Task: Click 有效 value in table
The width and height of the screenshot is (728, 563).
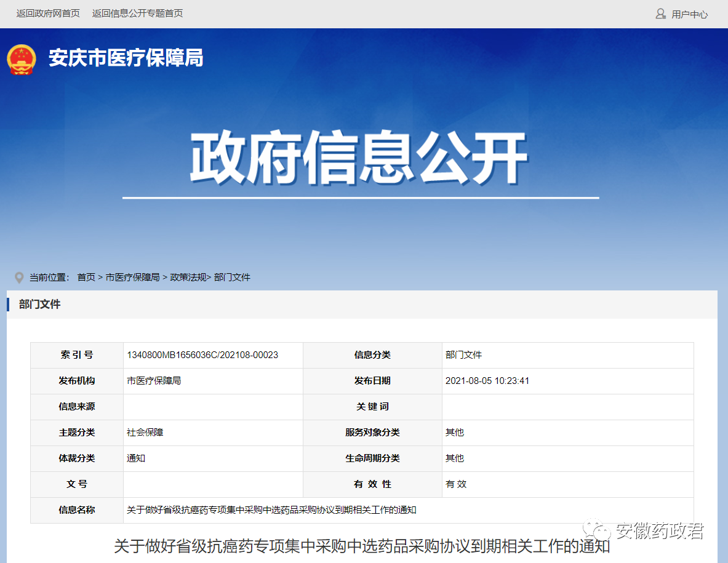Action: pos(456,485)
